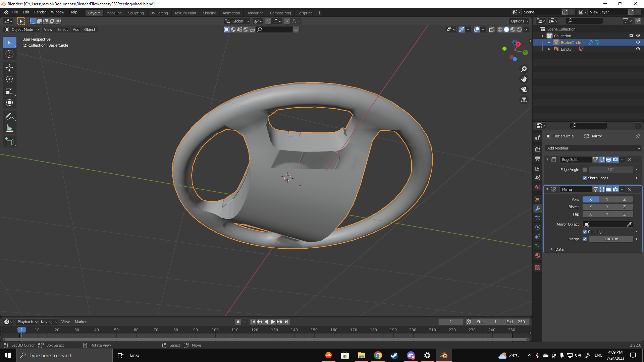Open the Add Modifier dropdown
This screenshot has width=644, height=362.
click(593, 148)
